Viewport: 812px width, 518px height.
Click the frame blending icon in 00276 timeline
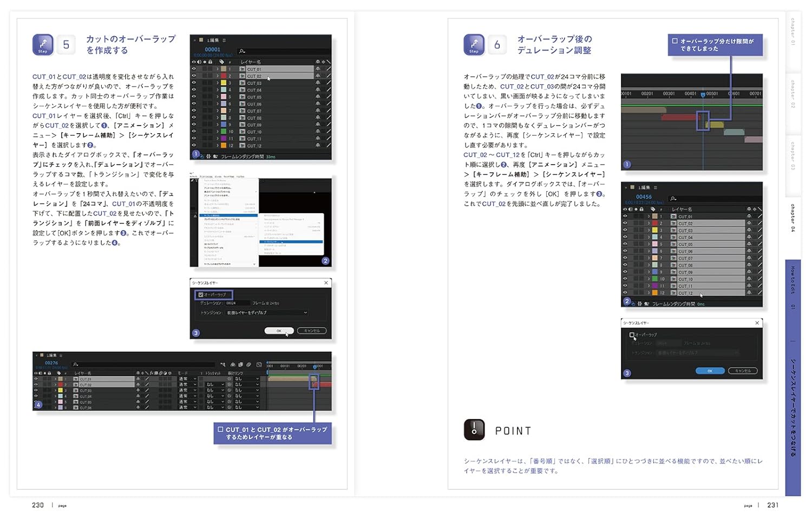[241, 364]
